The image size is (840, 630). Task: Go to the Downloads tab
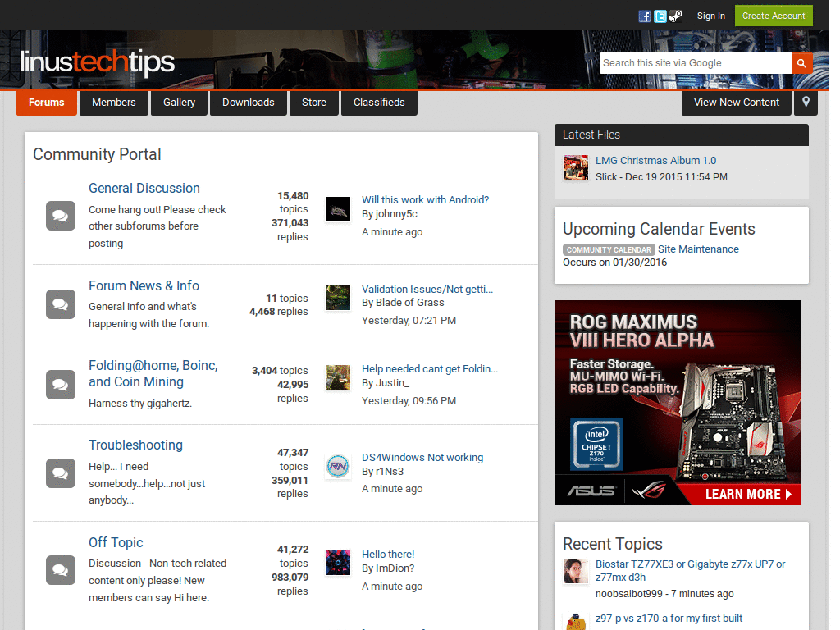pyautogui.click(x=248, y=103)
